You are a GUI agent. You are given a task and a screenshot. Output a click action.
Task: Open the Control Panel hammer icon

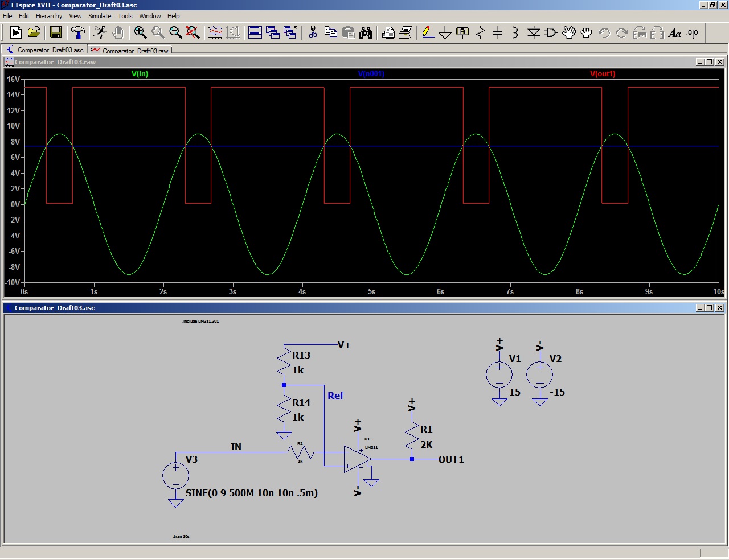click(77, 32)
